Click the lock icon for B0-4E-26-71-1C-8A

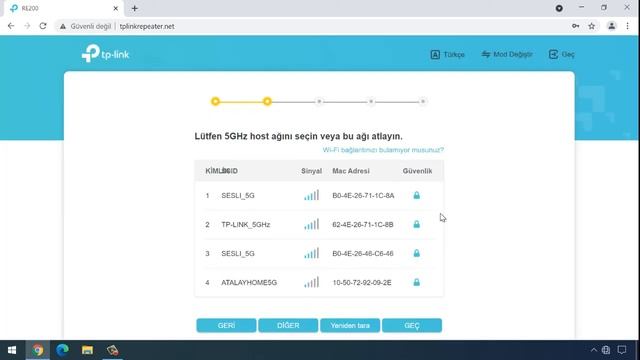click(x=416, y=195)
